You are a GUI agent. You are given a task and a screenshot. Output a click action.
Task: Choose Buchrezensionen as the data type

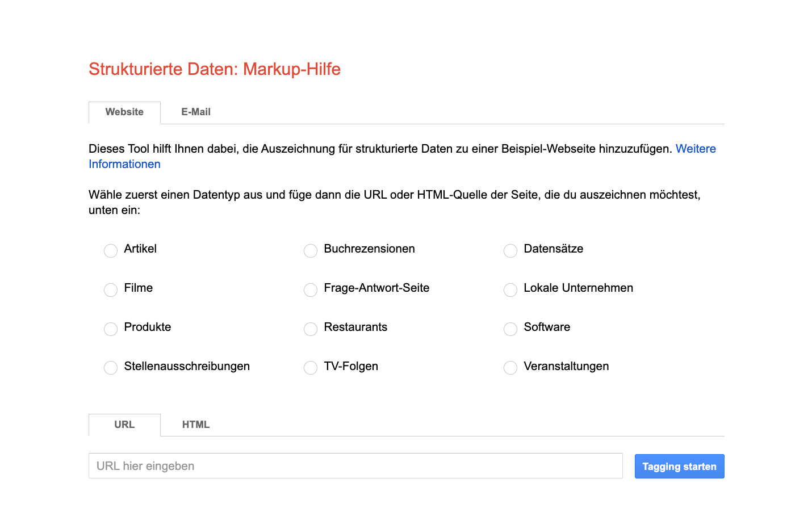pos(311,250)
